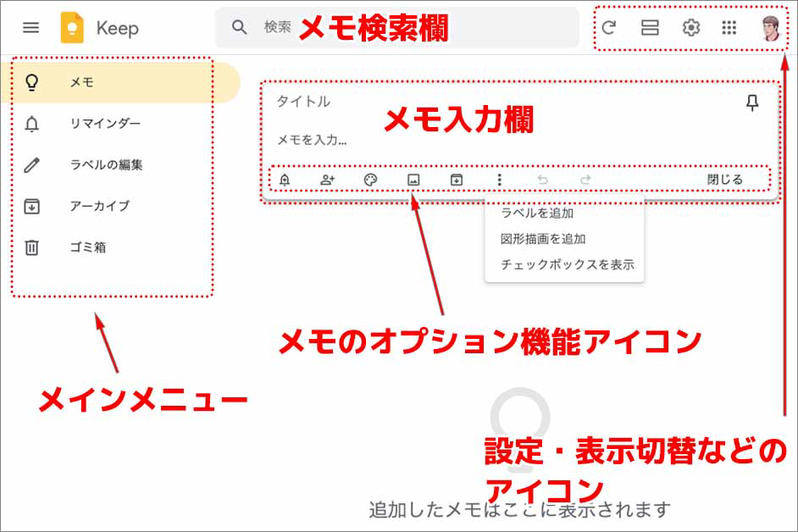
Task: Pin the new note
Action: pos(752,103)
